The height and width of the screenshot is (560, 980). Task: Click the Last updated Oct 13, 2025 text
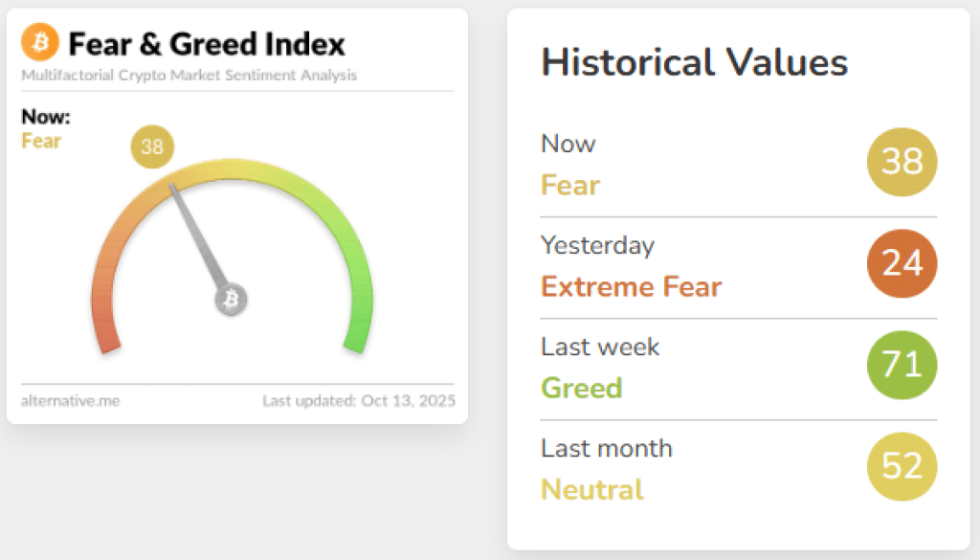pos(359,400)
